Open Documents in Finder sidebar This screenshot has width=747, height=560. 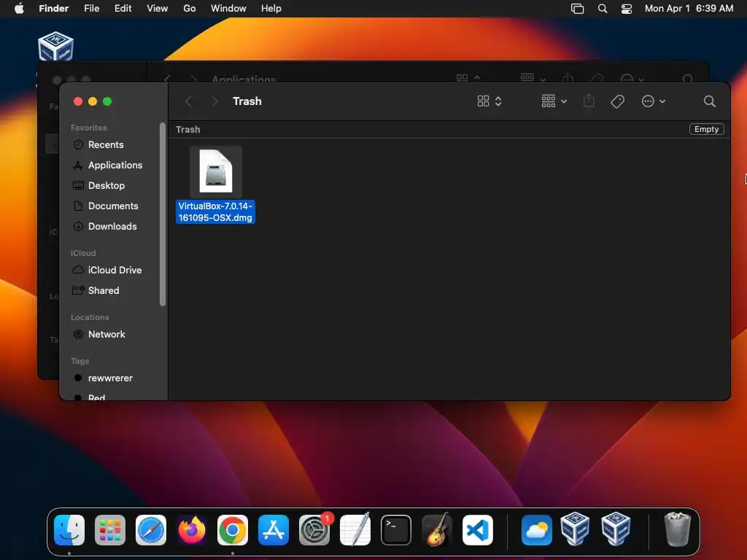[x=113, y=206]
